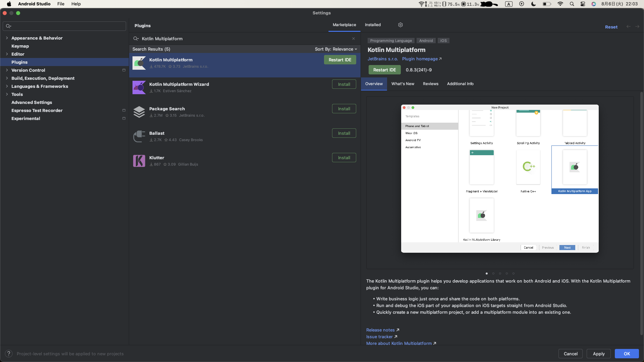Install the Kotlin Multiplatform Wizard plugin
This screenshot has width=644, height=362.
344,84
